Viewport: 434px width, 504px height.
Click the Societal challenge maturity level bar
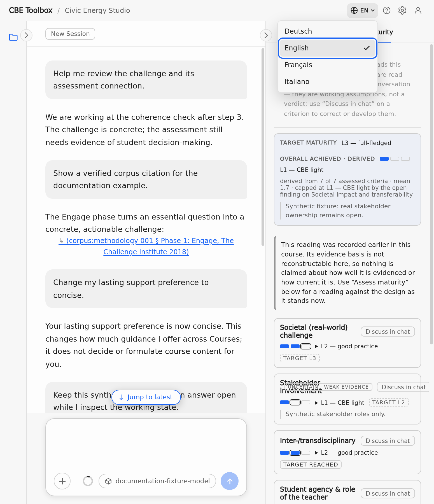(295, 346)
